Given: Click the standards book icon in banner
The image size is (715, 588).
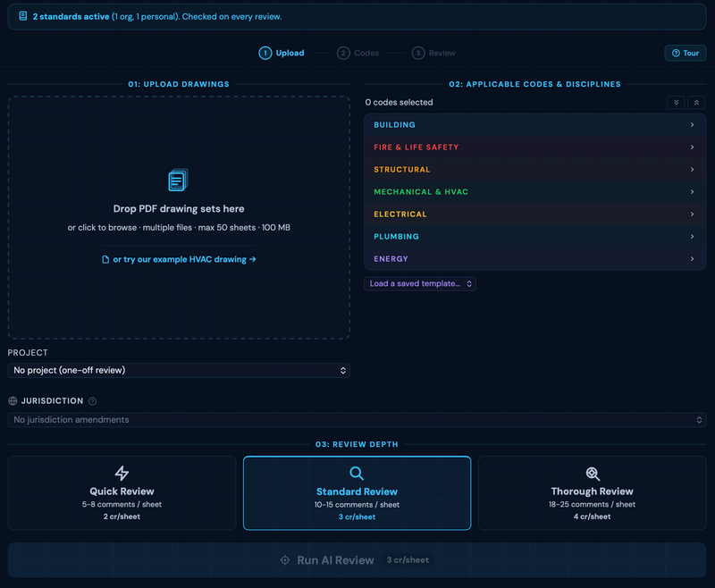Looking at the screenshot, I should point(23,16).
